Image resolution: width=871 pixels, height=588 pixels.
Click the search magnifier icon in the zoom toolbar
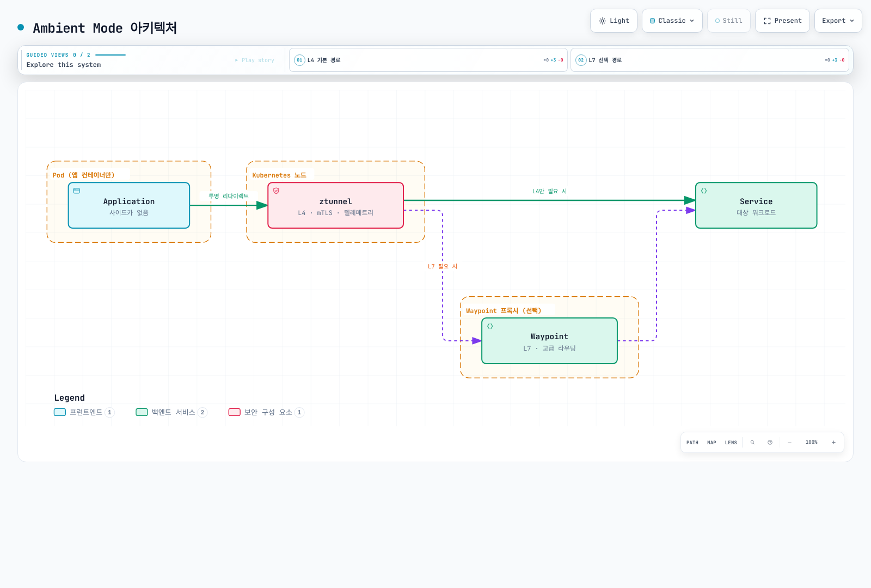point(752,443)
